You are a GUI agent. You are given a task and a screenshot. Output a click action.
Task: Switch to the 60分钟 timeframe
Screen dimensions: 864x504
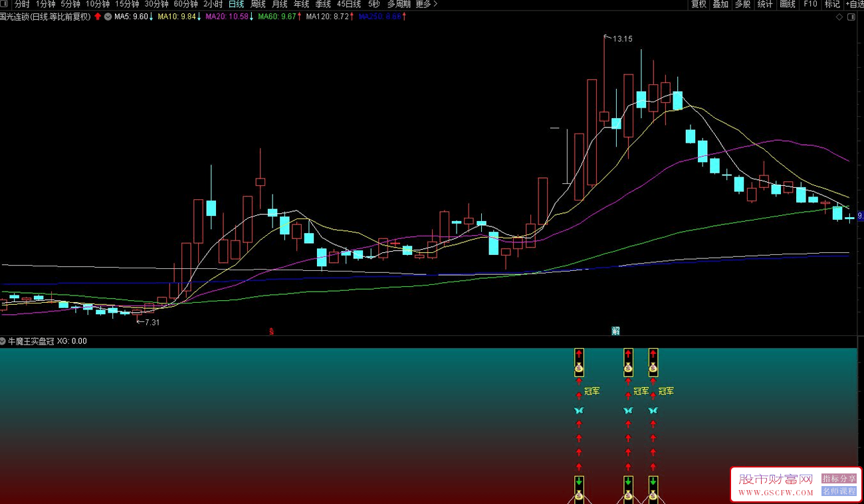(185, 4)
